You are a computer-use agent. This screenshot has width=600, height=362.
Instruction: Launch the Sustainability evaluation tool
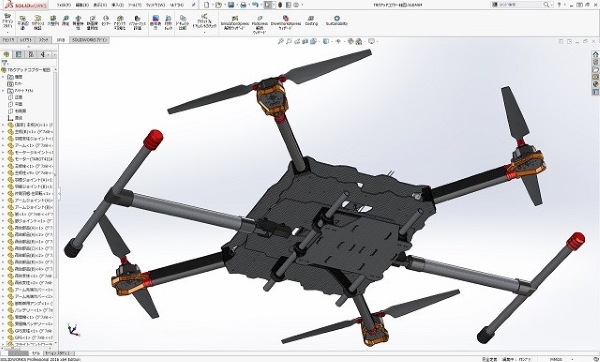[337, 20]
